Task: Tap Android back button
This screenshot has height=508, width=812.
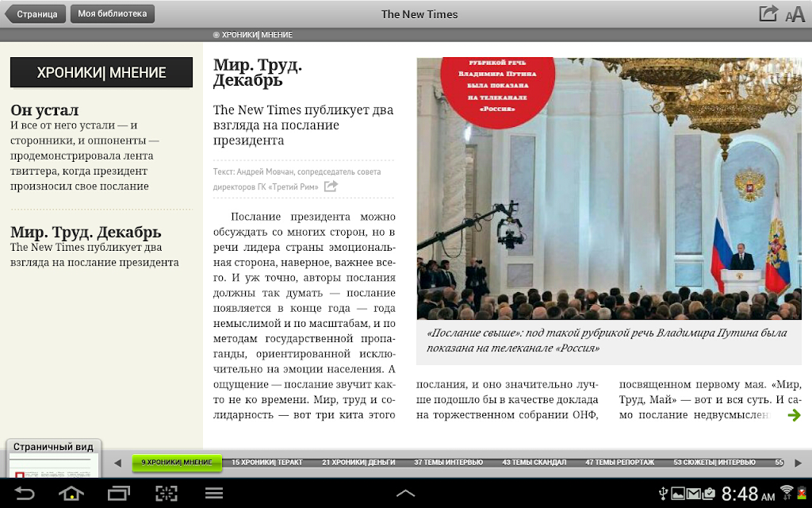Action: click(x=25, y=493)
